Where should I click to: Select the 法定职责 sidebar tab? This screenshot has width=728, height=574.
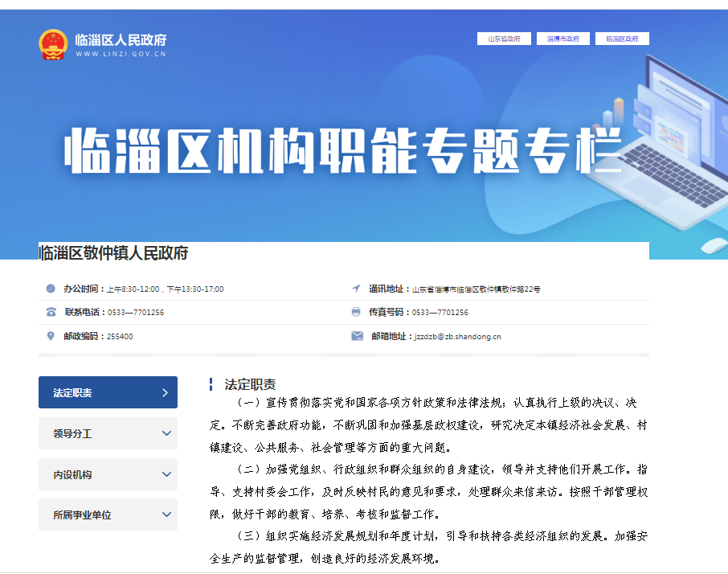coord(73,392)
